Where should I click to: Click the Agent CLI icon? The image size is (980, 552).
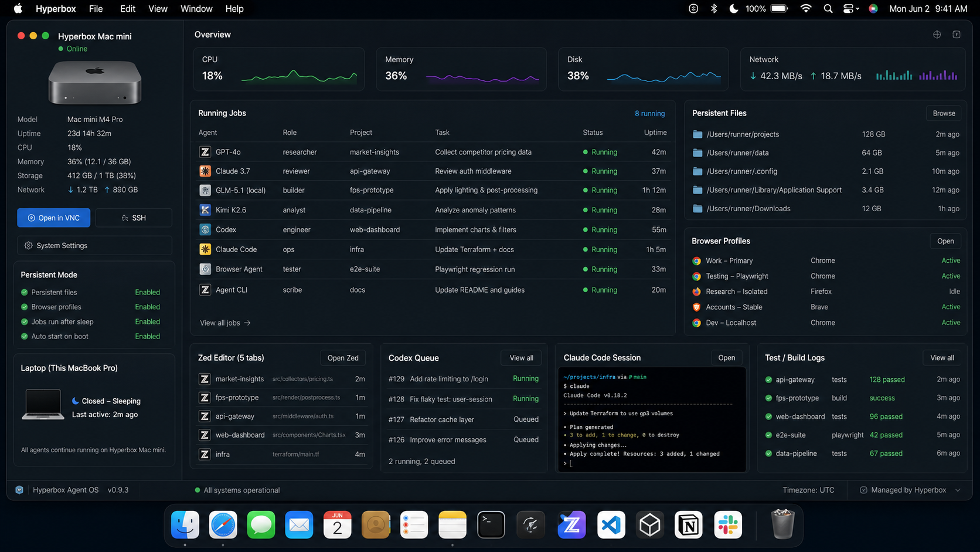pyautogui.click(x=205, y=290)
